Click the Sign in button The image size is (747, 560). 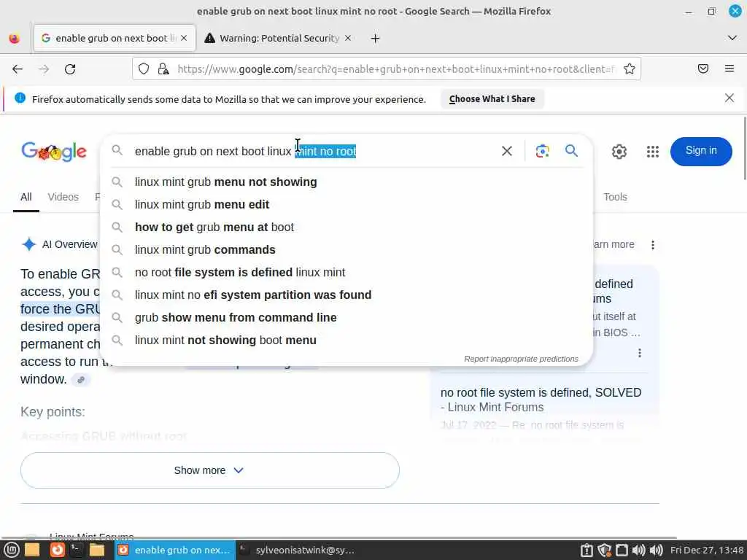(x=700, y=151)
